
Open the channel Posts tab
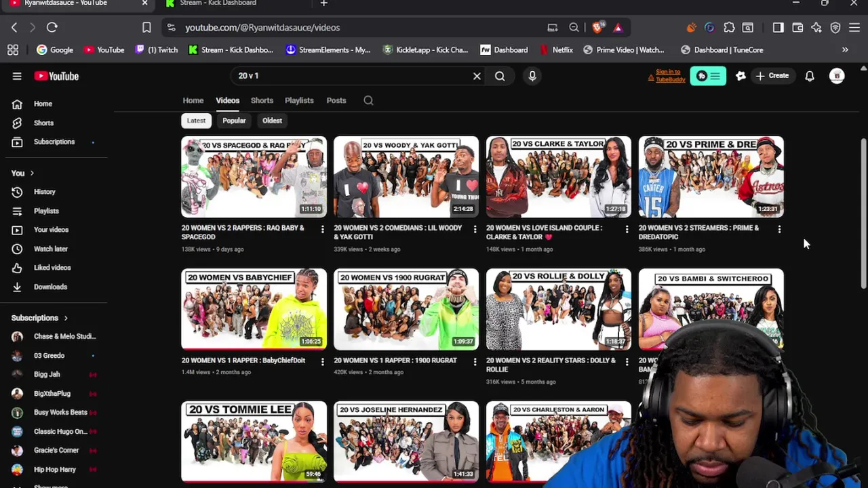(336, 100)
